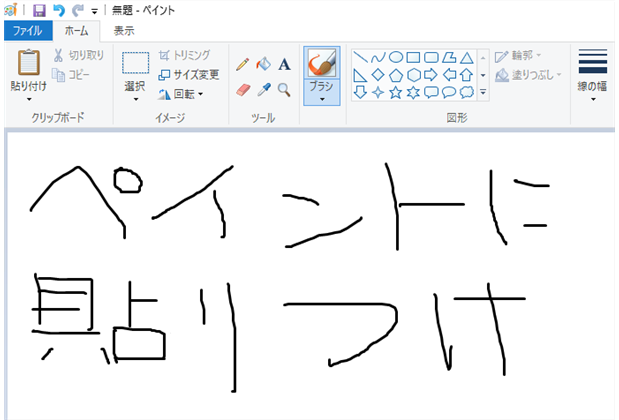This screenshot has height=420, width=619.
Task: Select the six-point star shape
Action: click(x=413, y=92)
